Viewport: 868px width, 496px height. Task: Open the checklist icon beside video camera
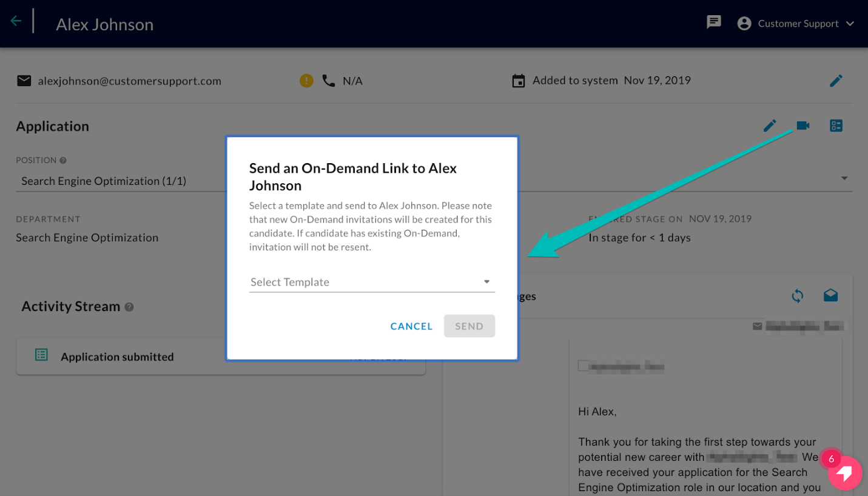[836, 126]
